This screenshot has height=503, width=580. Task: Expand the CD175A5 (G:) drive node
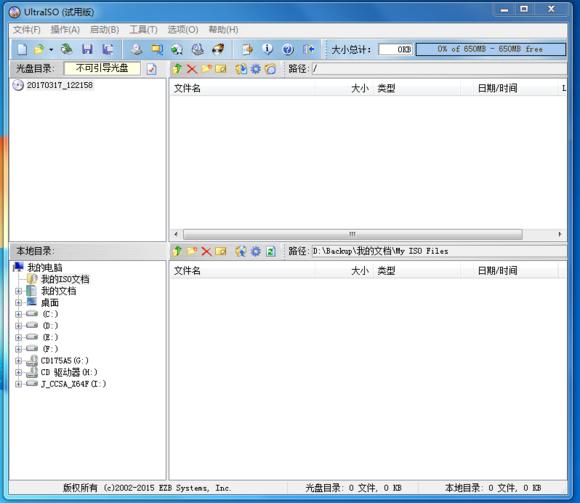18,361
